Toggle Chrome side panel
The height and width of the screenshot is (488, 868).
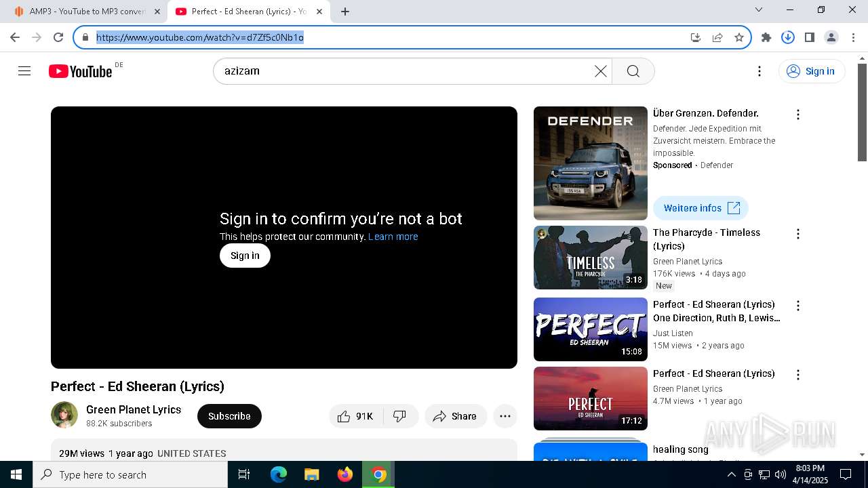pos(810,37)
